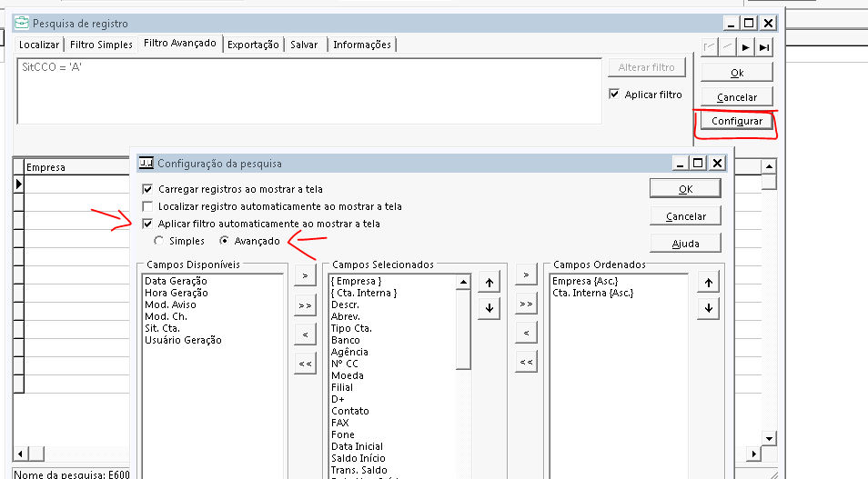Image resolution: width=868 pixels, height=479 pixels.
Task: Click the SitCCO = 'A' filter text box
Action: coord(309,91)
